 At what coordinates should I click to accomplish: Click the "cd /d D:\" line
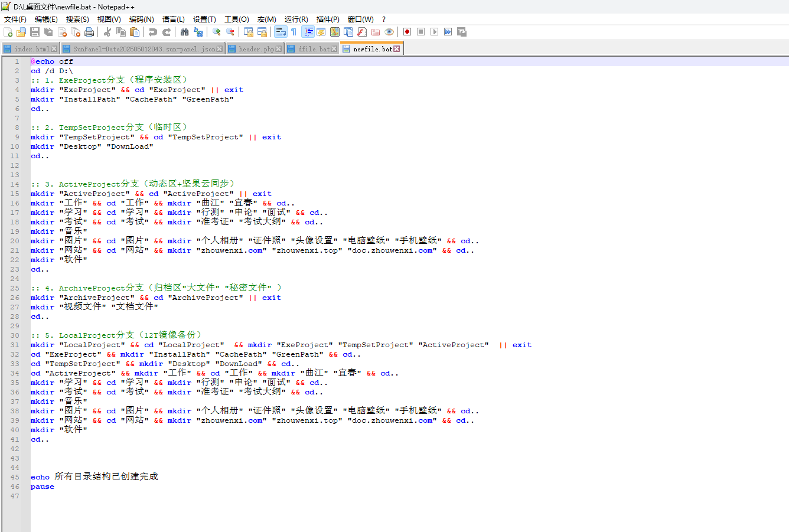coord(52,71)
